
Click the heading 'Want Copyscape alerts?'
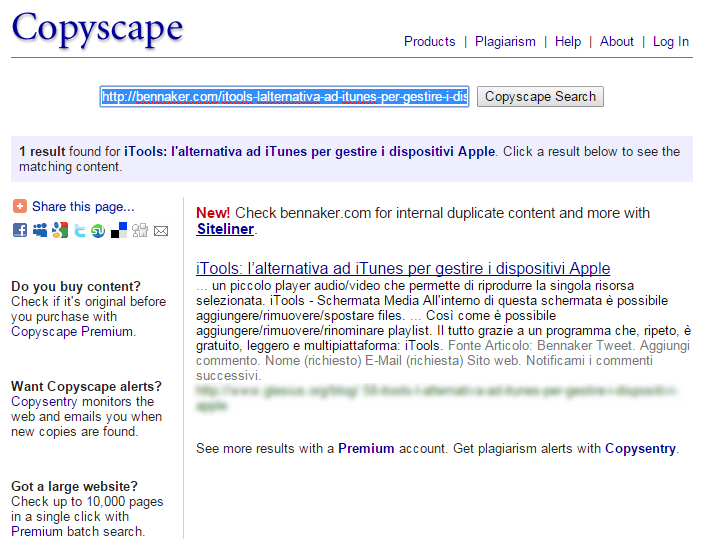(86, 386)
